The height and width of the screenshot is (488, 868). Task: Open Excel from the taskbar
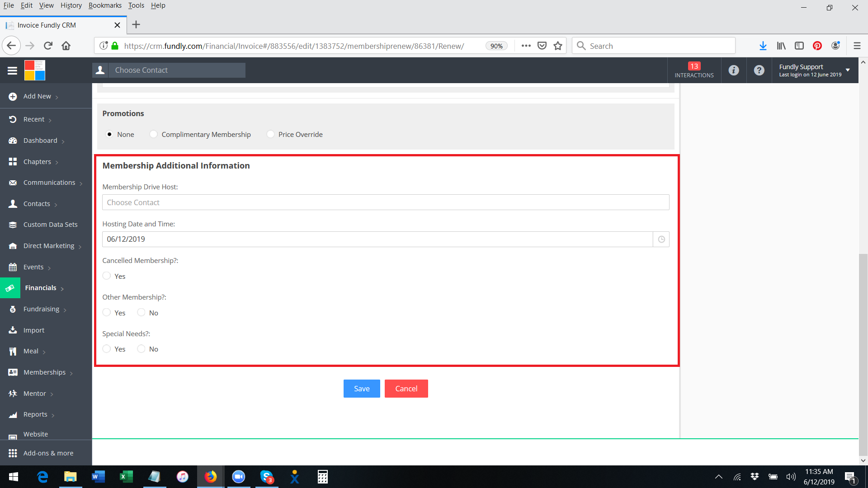[126, 477]
